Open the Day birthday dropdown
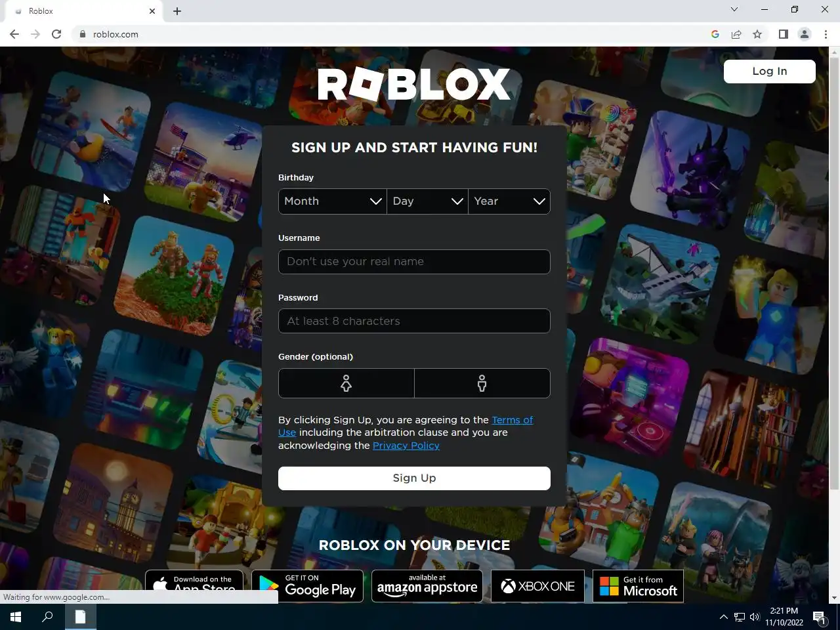Screen dimensions: 840x630 427,201
